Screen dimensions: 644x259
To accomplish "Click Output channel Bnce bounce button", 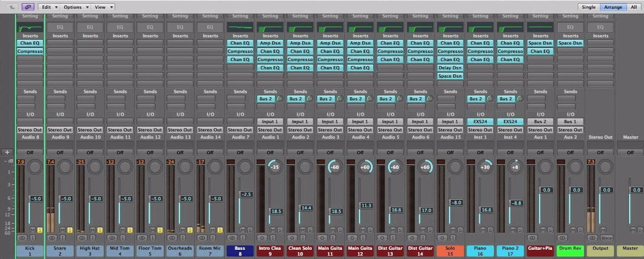I will [x=607, y=238].
